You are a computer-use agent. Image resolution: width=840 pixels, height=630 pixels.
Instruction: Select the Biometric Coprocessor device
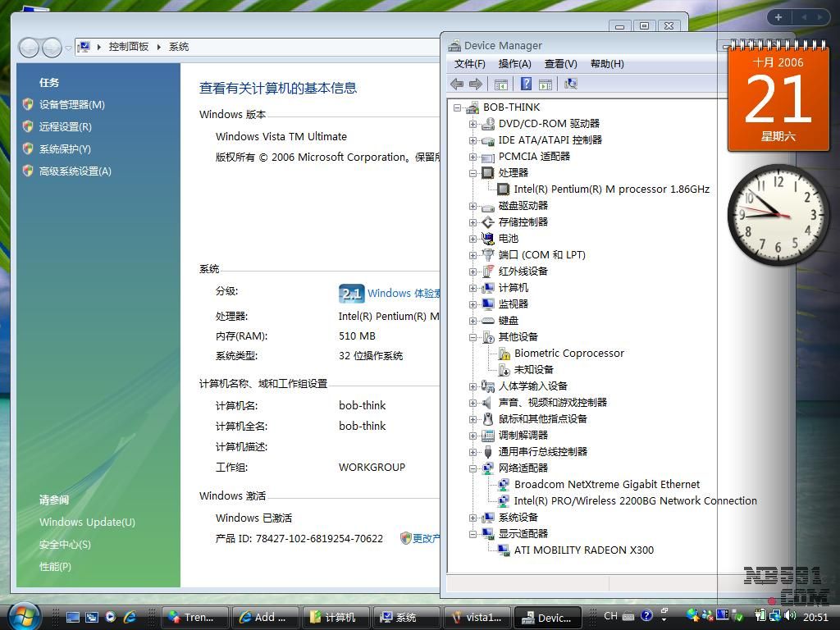(568, 353)
